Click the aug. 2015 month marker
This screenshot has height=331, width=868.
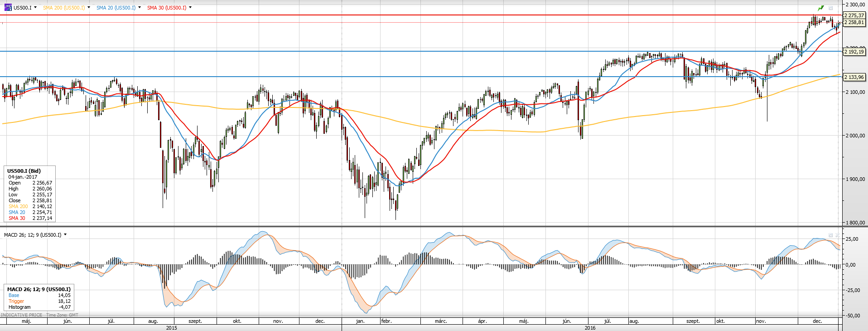[x=153, y=321]
